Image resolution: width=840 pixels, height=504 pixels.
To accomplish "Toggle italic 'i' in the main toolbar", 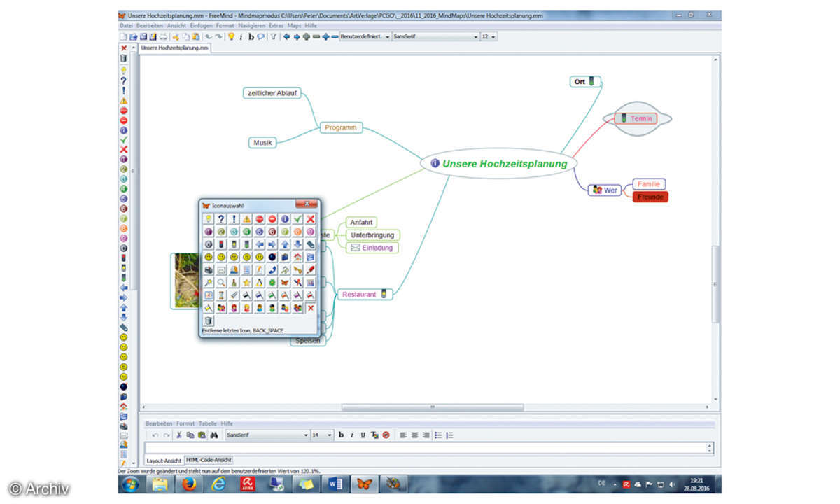I will 241,36.
